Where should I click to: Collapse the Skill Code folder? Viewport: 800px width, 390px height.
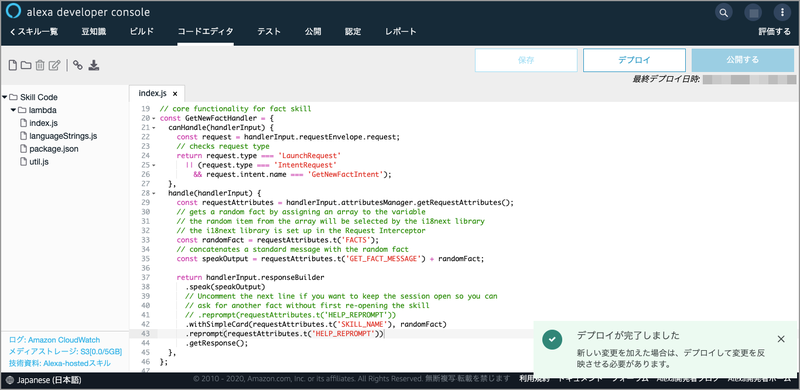tap(5, 97)
